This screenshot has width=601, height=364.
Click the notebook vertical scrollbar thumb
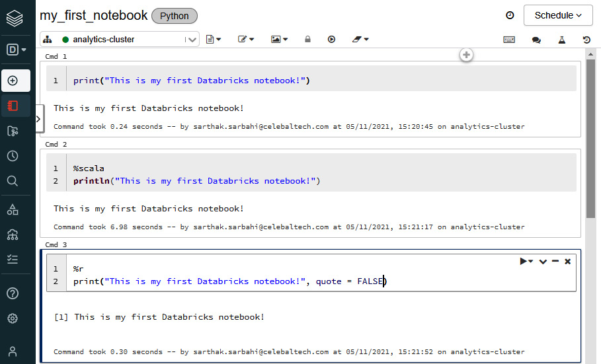590,139
